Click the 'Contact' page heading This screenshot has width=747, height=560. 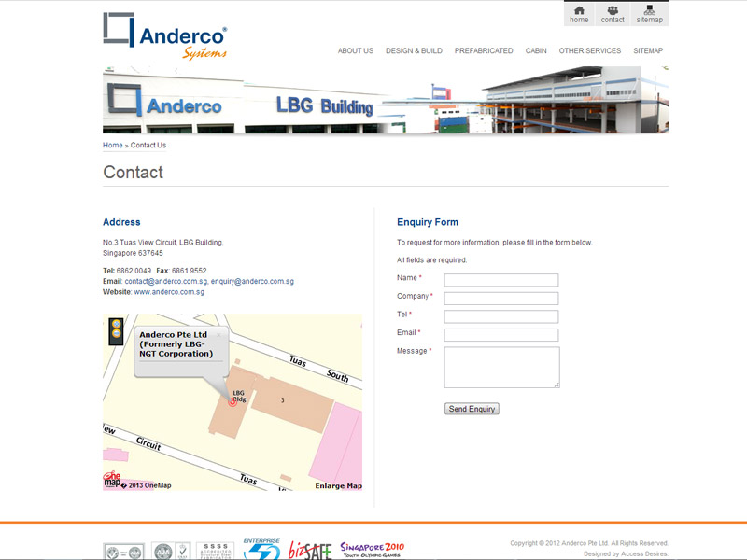point(133,173)
